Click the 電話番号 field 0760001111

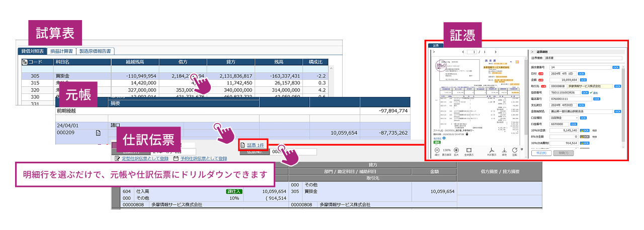(x=571, y=99)
